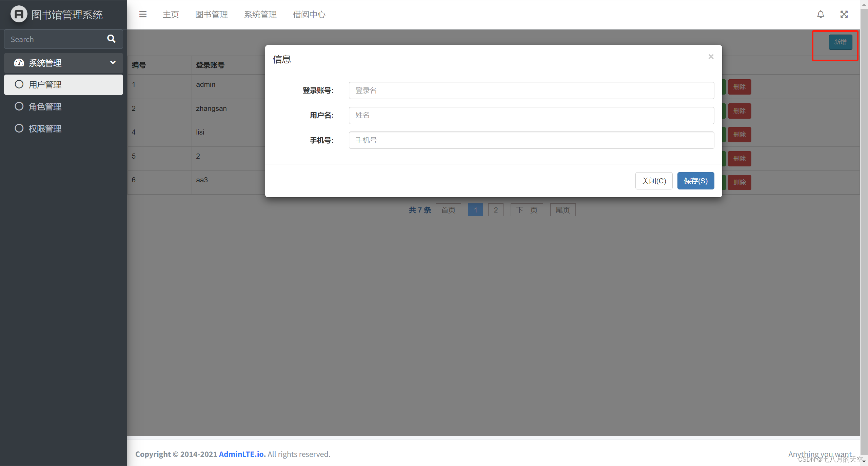Viewport: 868px width, 466px height.
Task: Click the dashboard icon beside 系统管理 in the sidebar
Action: pyautogui.click(x=19, y=63)
